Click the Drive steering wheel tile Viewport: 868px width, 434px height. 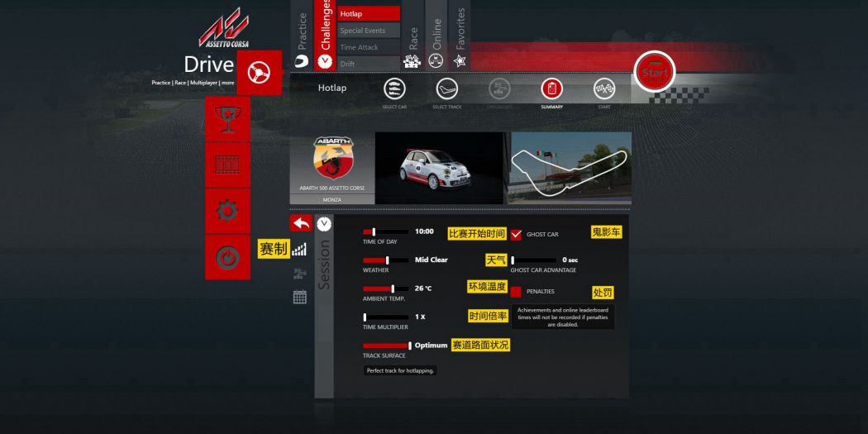pos(259,73)
